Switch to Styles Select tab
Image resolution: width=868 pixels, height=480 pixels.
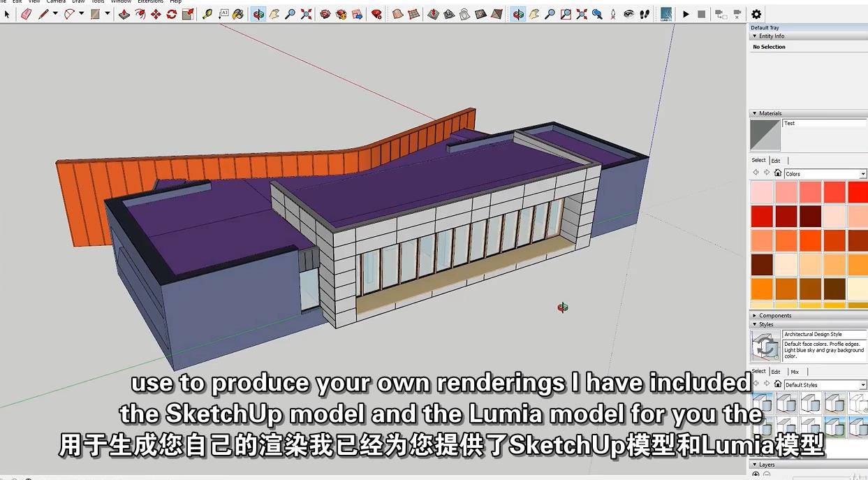(759, 371)
